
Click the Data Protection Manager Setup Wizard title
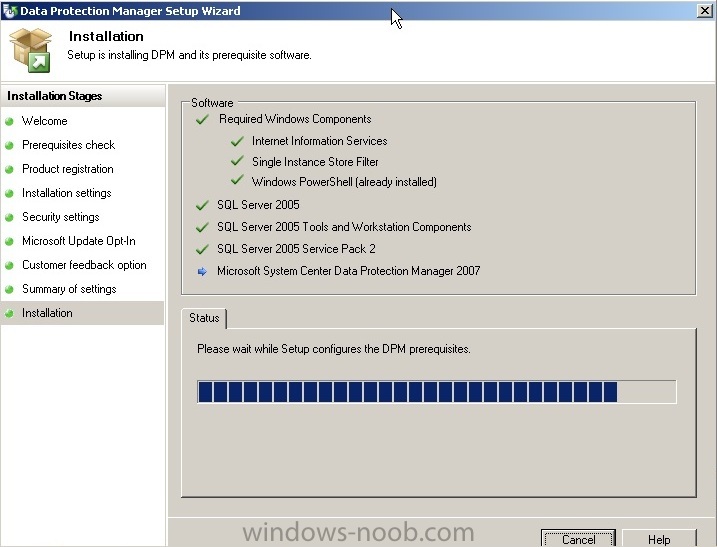tap(130, 11)
